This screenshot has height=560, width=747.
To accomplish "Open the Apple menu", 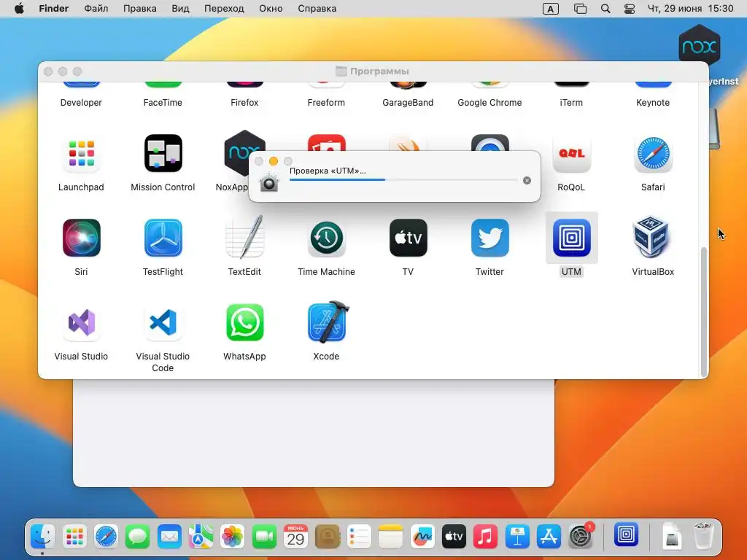I will click(19, 9).
